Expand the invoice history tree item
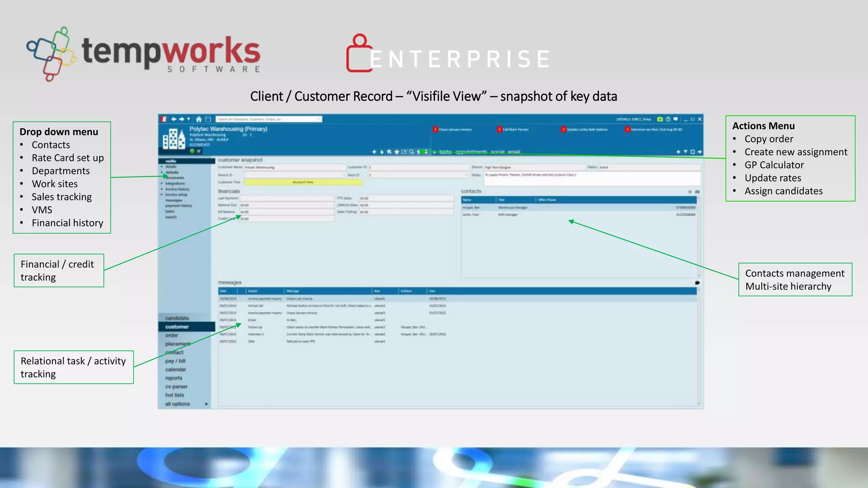 [x=161, y=189]
